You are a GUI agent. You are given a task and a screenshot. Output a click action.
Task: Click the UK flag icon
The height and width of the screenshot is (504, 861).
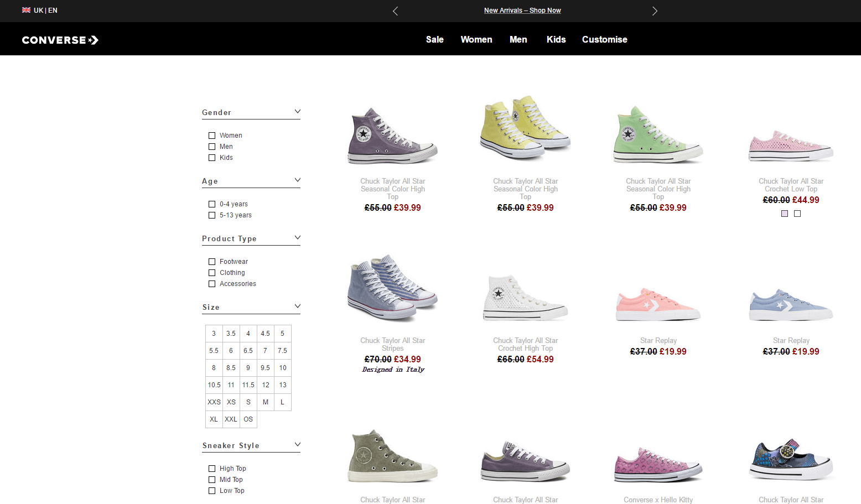(x=26, y=10)
